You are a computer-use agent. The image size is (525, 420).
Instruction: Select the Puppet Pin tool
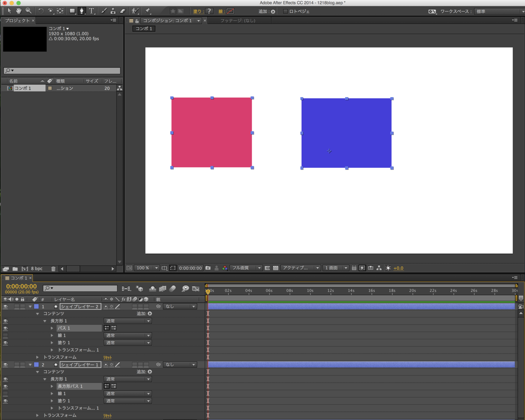148,11
